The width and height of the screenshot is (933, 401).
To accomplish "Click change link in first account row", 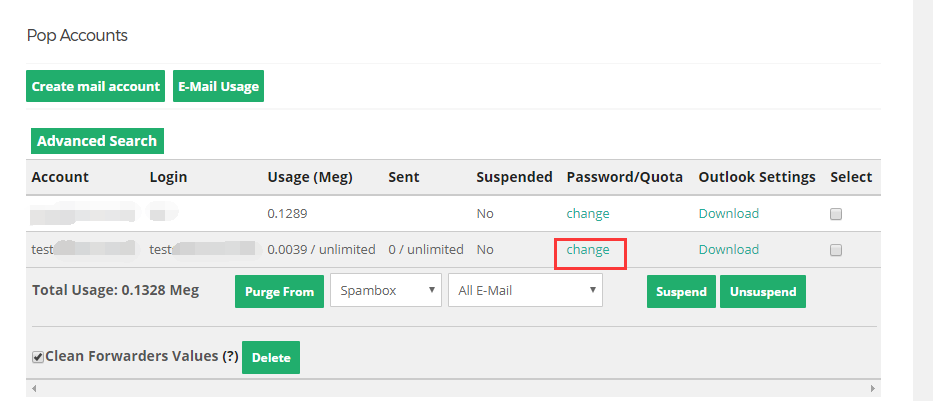I will 588,213.
